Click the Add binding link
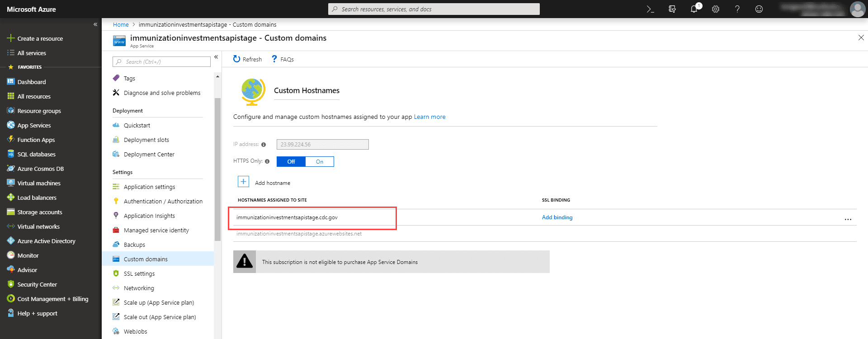The height and width of the screenshot is (339, 868). coord(557,217)
